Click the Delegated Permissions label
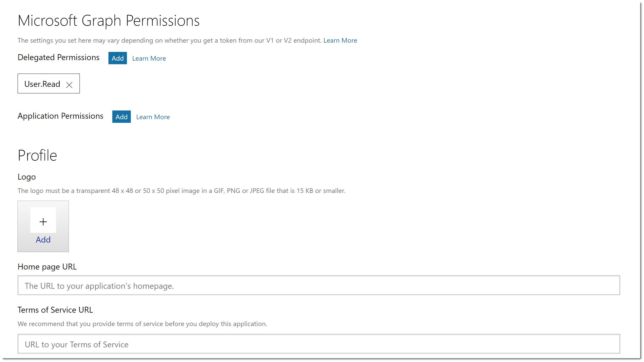The height and width of the screenshot is (362, 644). tap(59, 58)
